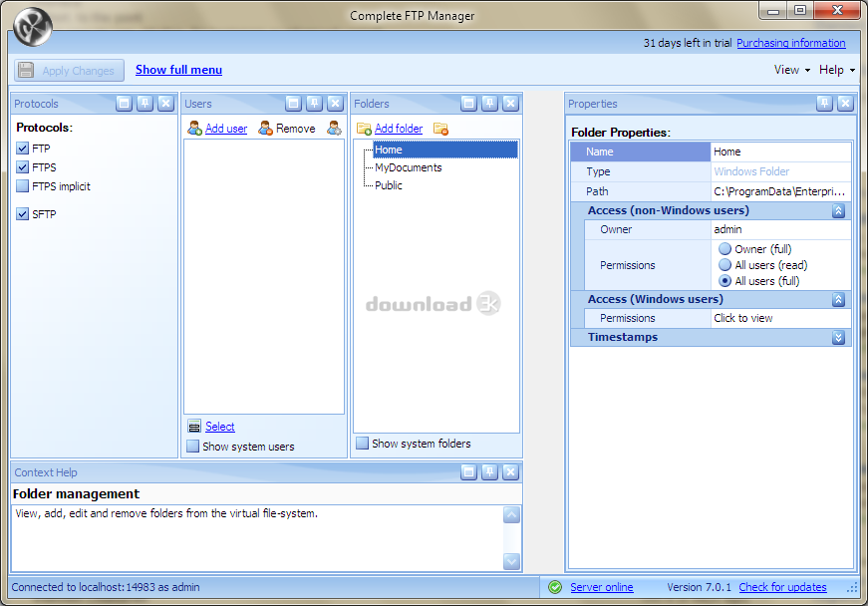This screenshot has height=606, width=868.
Task: Toggle the SFTP protocol checkbox
Action: click(x=22, y=214)
